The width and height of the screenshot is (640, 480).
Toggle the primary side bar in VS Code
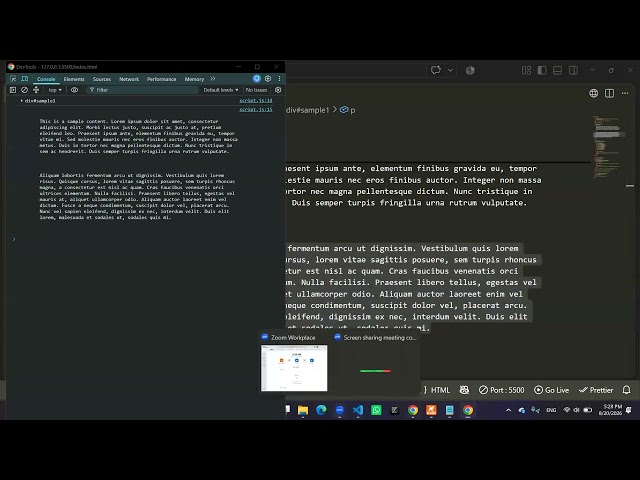pyautogui.click(x=542, y=70)
